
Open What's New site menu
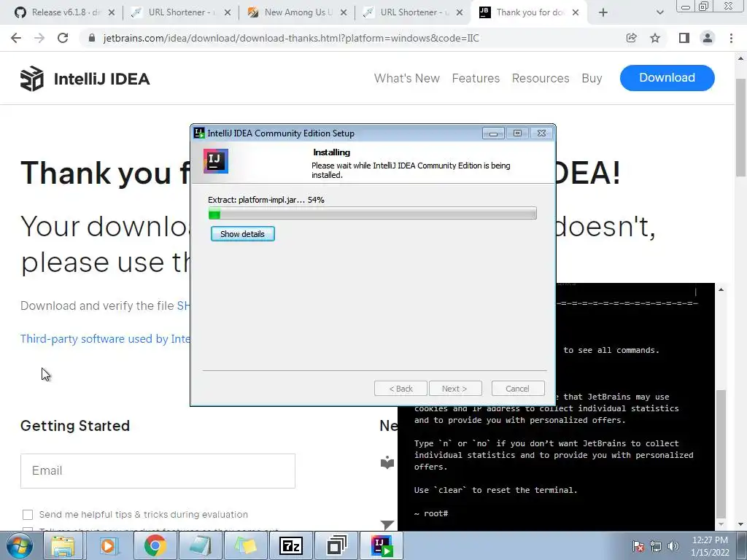[407, 78]
